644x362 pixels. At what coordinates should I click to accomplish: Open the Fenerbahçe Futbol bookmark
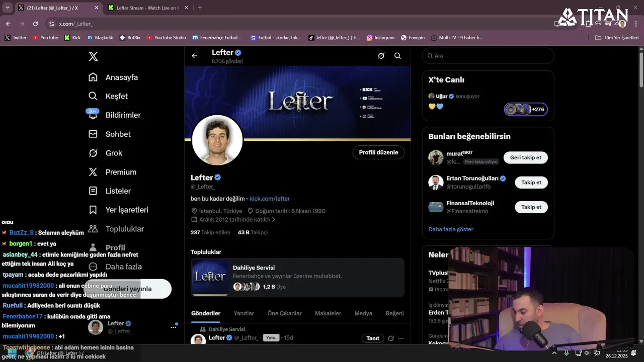(x=216, y=38)
